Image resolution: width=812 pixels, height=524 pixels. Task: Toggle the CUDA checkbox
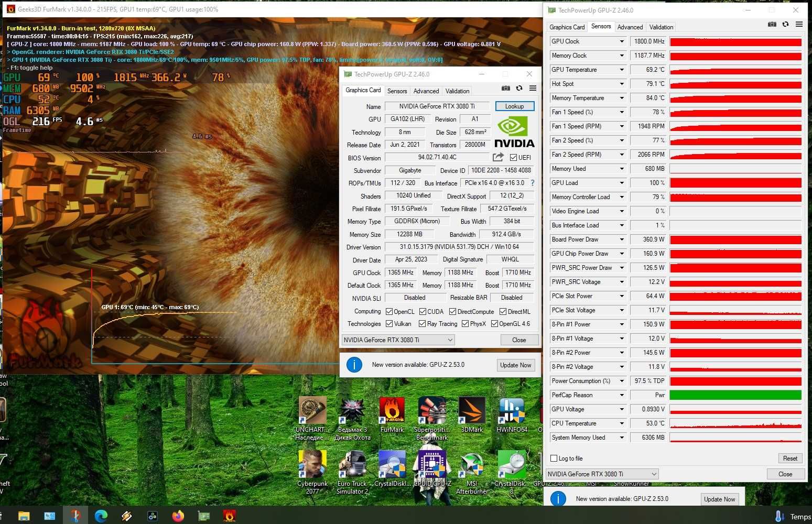coord(423,311)
